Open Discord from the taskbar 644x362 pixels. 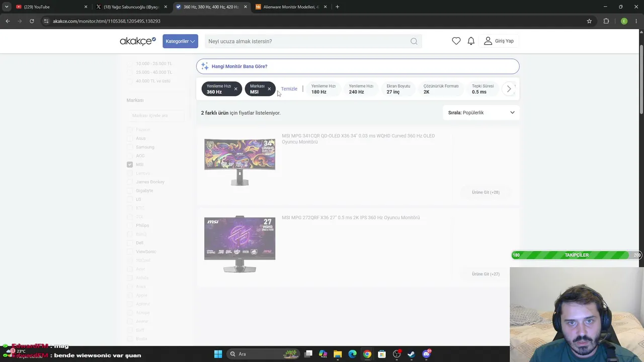click(x=426, y=354)
